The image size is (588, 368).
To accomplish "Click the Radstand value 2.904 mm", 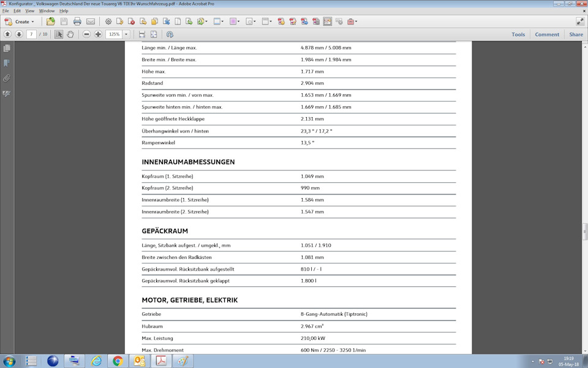I will click(312, 83).
